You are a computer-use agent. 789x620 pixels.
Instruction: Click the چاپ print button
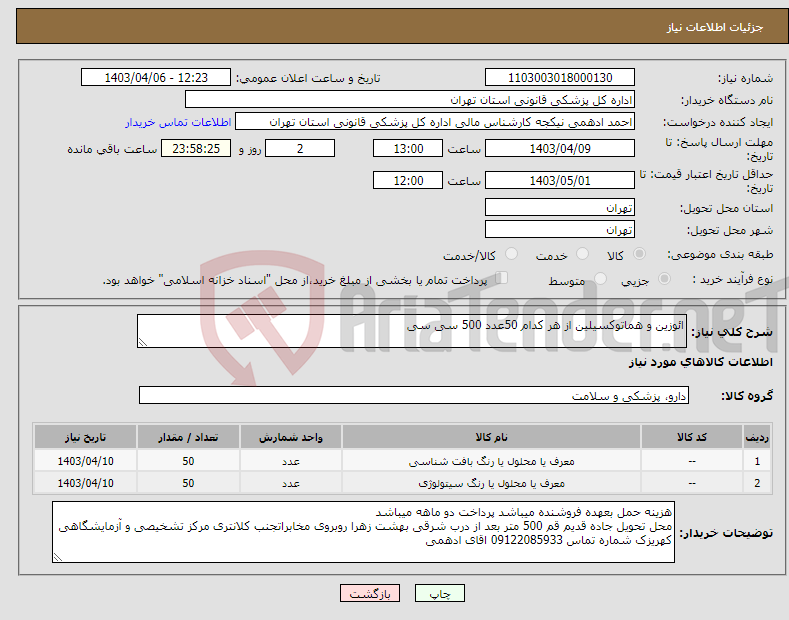click(x=440, y=594)
